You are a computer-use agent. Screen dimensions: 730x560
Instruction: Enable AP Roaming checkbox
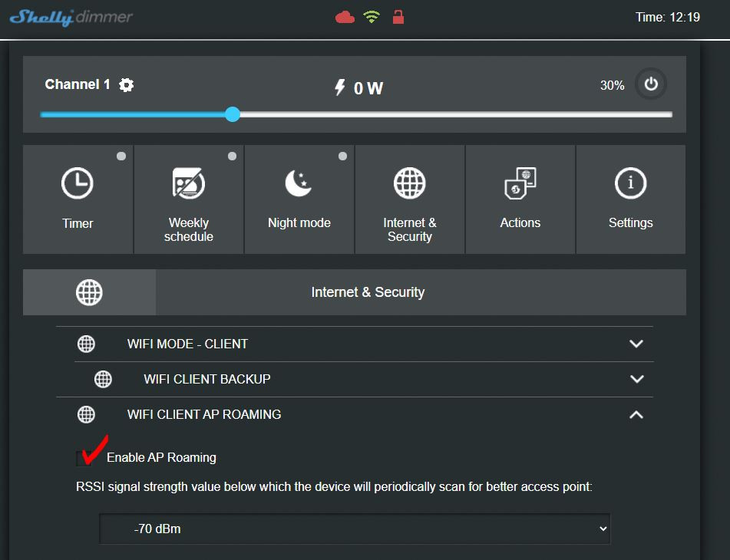[84, 458]
